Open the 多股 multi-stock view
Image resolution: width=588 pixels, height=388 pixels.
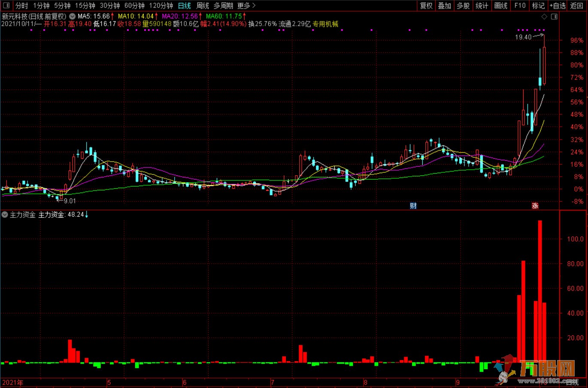click(463, 6)
